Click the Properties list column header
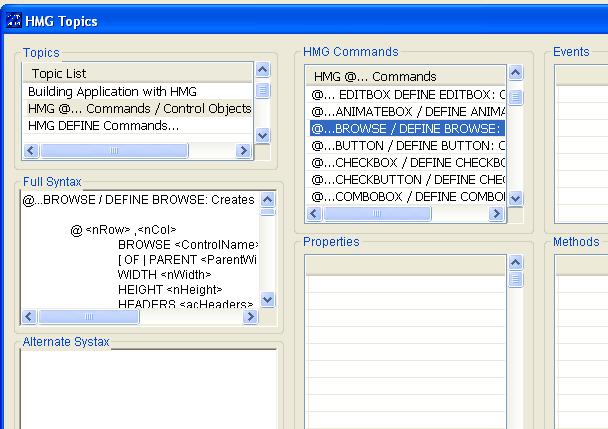The width and height of the screenshot is (608, 429). 406,266
